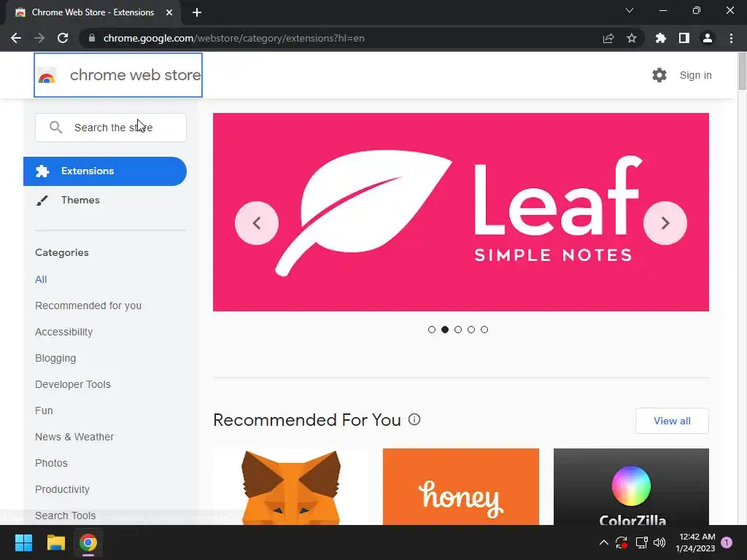747x560 pixels.
Task: Select the Accessibility category
Action: (64, 332)
